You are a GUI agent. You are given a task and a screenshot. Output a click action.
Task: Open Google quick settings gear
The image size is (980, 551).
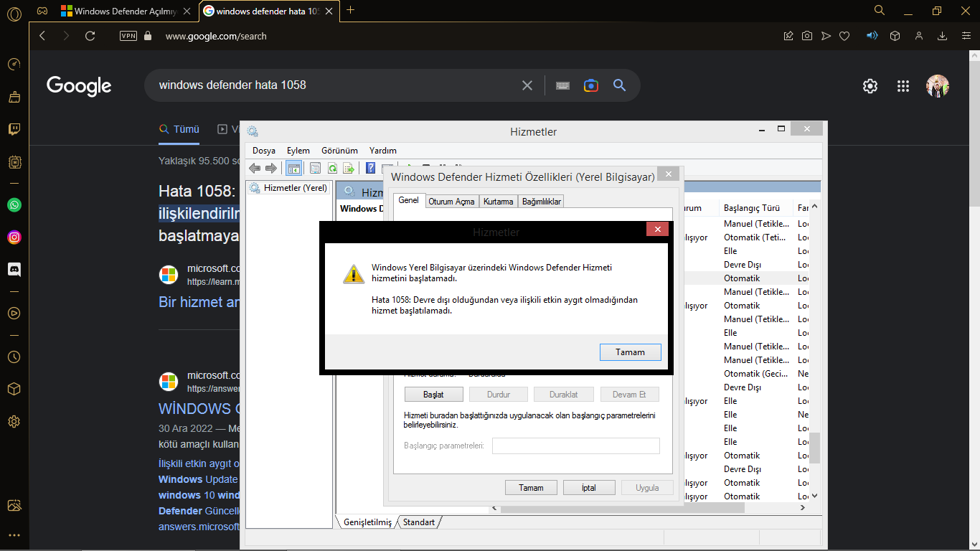(x=870, y=86)
